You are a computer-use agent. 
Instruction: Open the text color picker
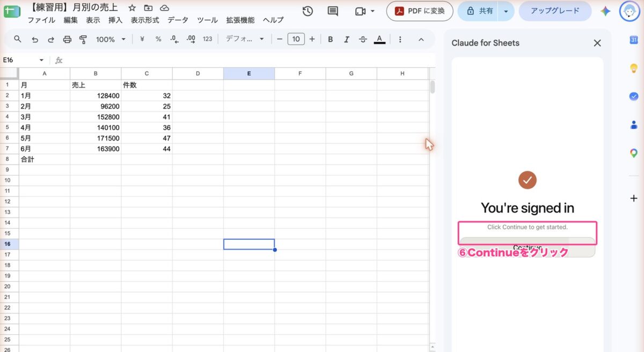pyautogui.click(x=379, y=39)
